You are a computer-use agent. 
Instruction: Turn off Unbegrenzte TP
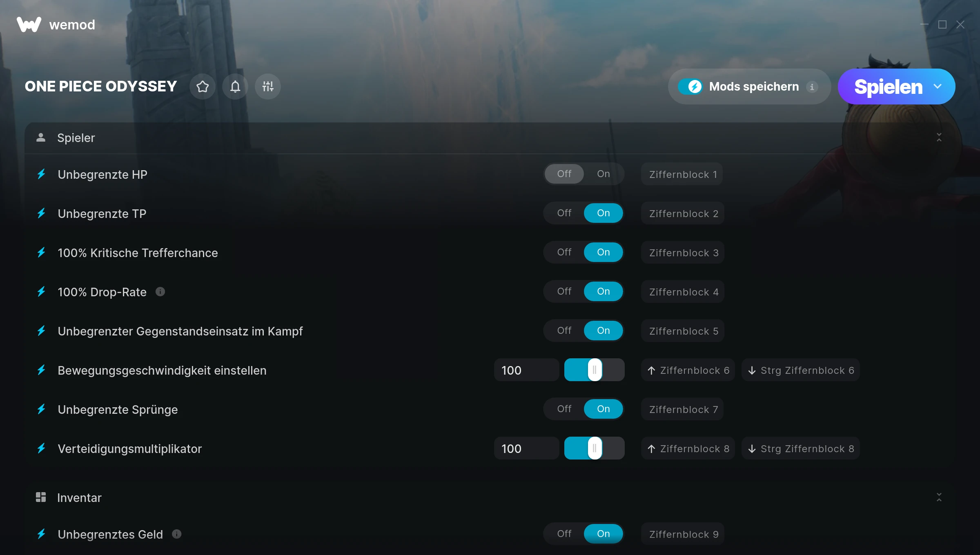tap(564, 213)
